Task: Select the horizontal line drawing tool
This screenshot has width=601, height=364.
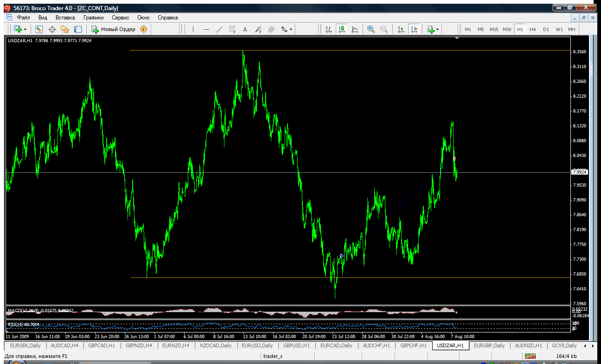Action: [x=206, y=29]
